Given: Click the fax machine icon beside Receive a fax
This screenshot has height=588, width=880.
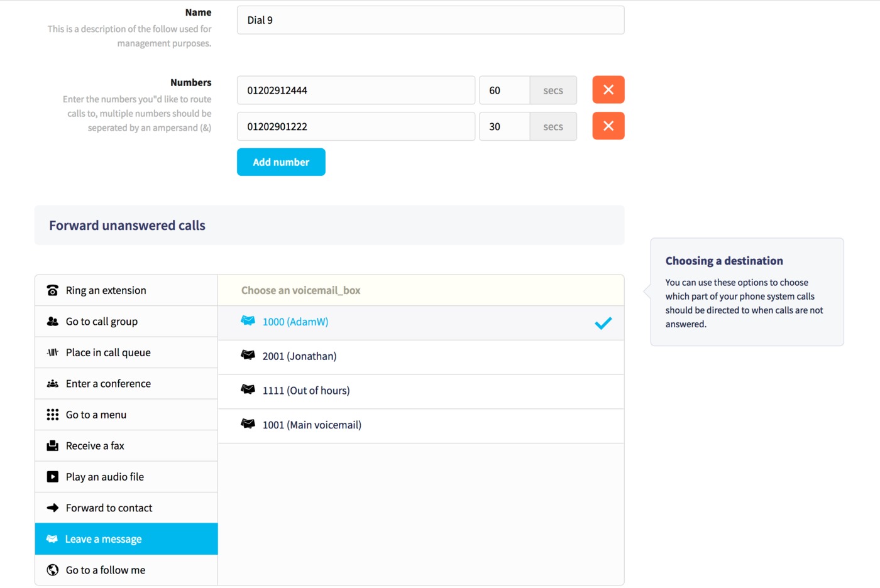Looking at the screenshot, I should [x=53, y=445].
